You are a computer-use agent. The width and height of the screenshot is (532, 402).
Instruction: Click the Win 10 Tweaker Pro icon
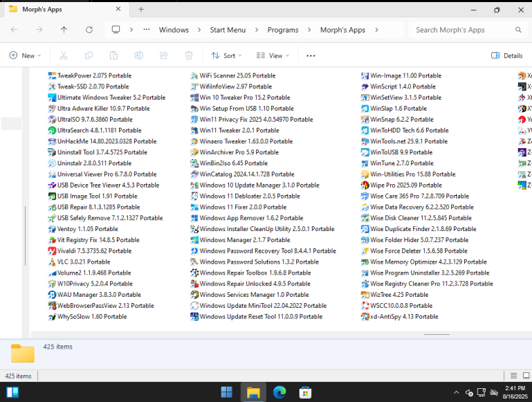point(194,98)
